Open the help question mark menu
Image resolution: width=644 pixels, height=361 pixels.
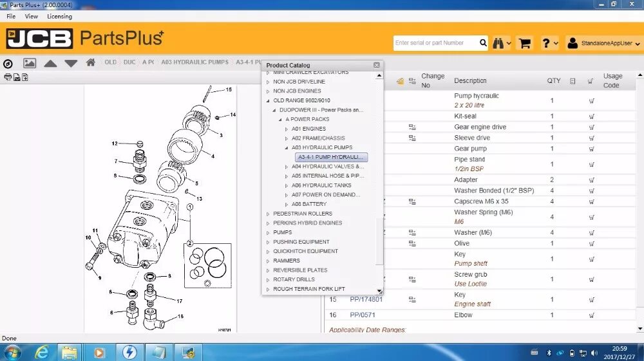point(550,43)
